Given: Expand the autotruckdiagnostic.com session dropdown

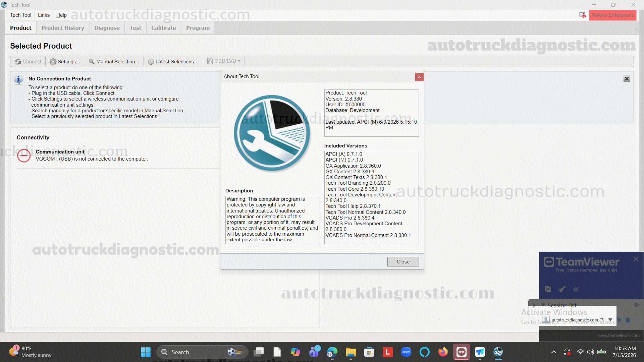Looking at the screenshot, I should point(610,320).
